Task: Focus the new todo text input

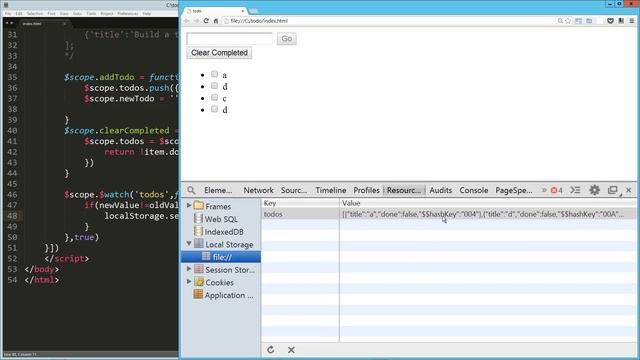Action: (229, 39)
